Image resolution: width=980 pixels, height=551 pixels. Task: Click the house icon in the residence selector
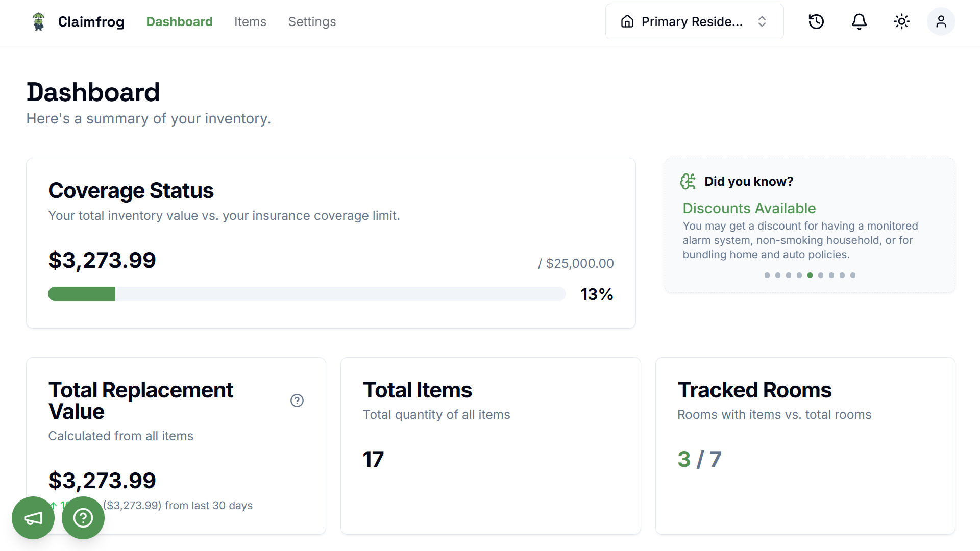pos(627,21)
